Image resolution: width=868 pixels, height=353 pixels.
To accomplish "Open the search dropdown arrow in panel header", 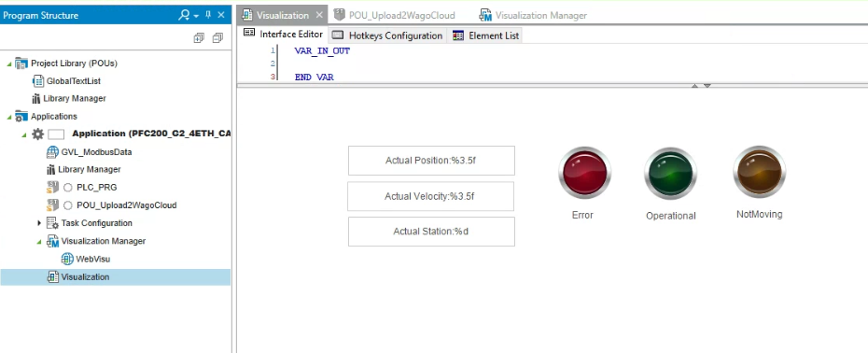I will pos(196,16).
